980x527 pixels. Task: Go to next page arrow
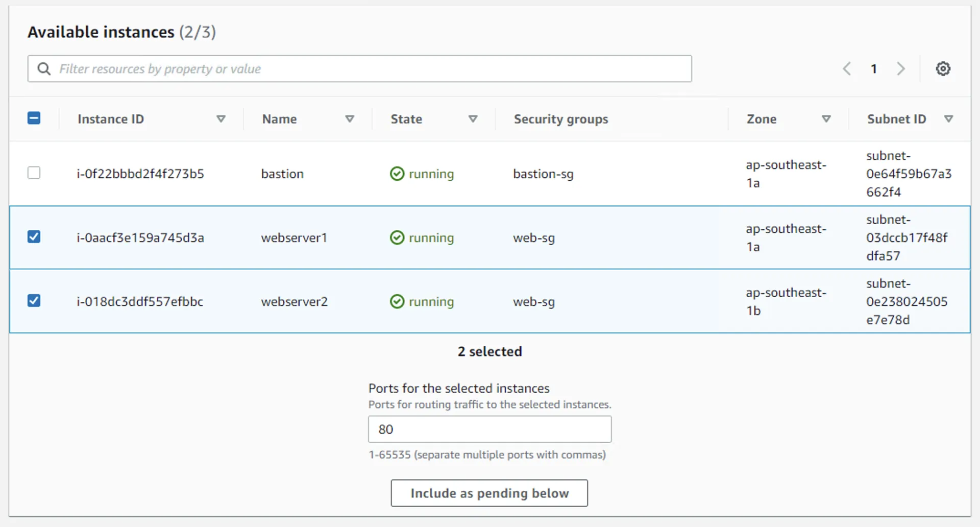tap(901, 68)
